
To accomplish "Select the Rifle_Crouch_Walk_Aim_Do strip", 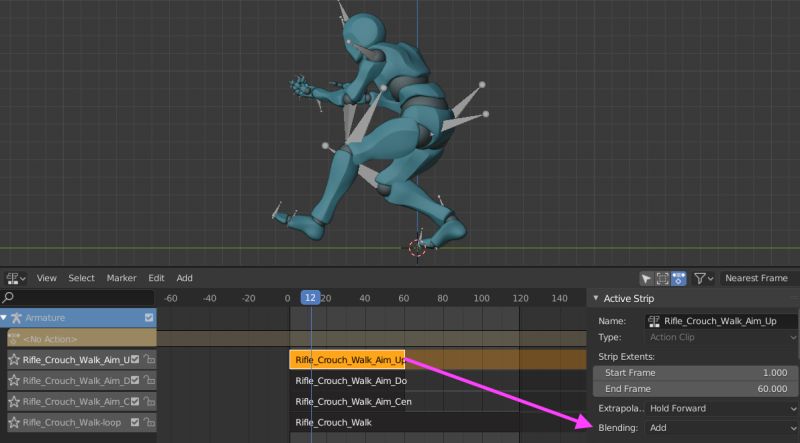I will [347, 381].
